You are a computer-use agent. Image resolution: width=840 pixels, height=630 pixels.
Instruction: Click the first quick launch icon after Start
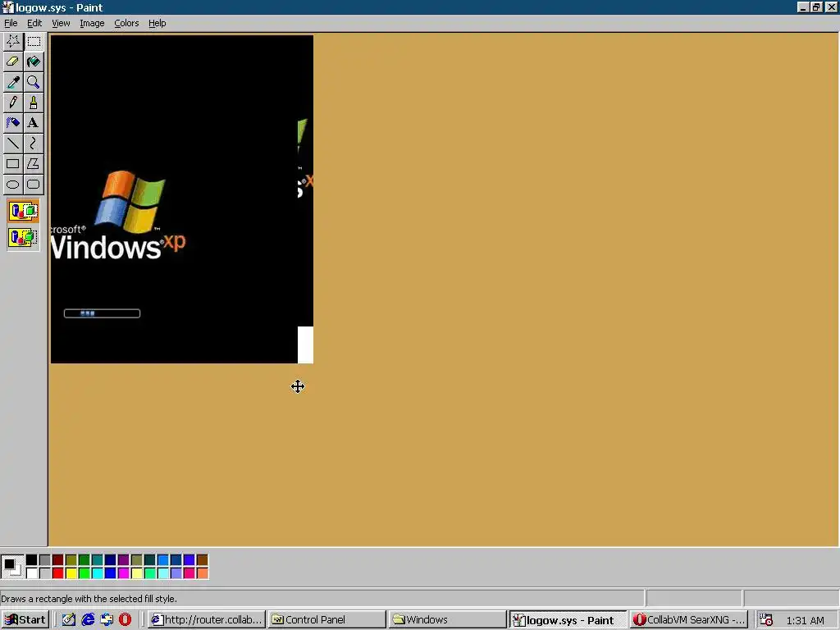coord(69,620)
